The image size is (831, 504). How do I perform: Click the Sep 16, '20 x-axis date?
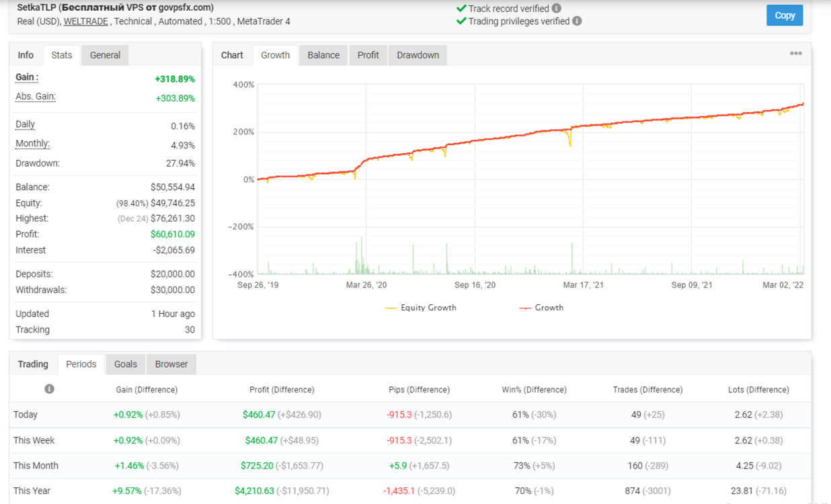click(475, 286)
